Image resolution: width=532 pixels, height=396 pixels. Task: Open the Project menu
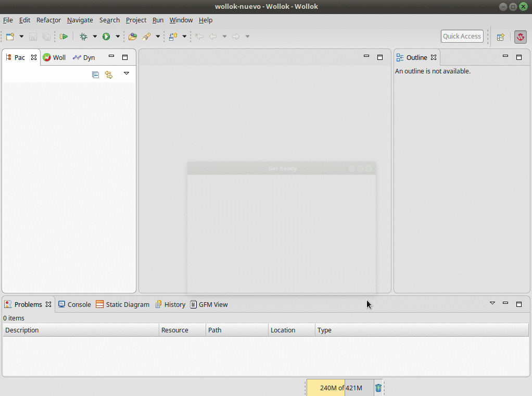tap(136, 20)
